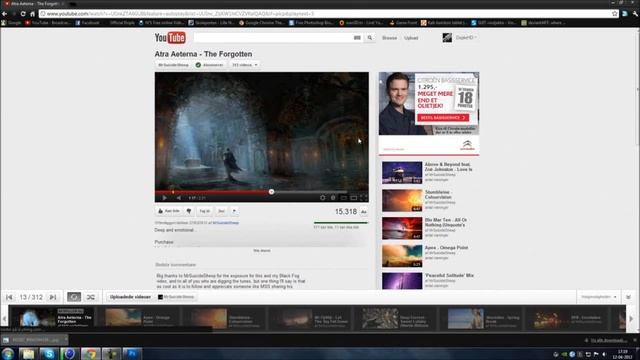Open the Game Front bookmark
The height and width of the screenshot is (360, 640).
click(x=403, y=23)
